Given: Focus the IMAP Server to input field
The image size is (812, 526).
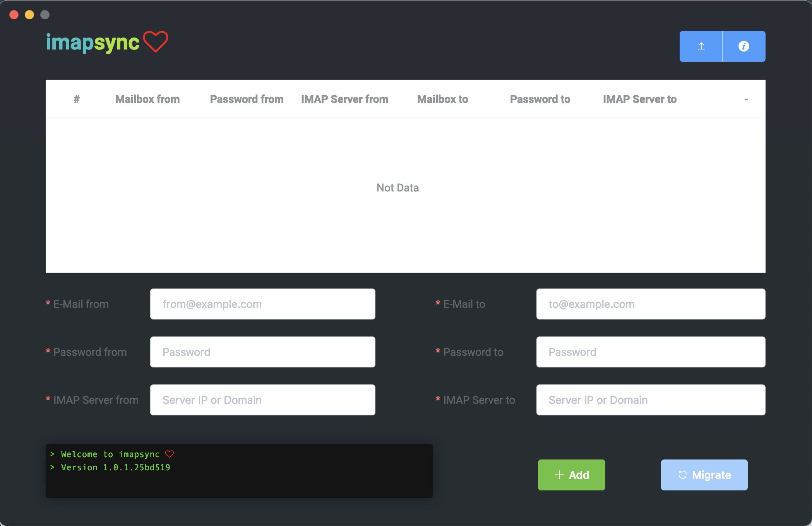Looking at the screenshot, I should (651, 400).
